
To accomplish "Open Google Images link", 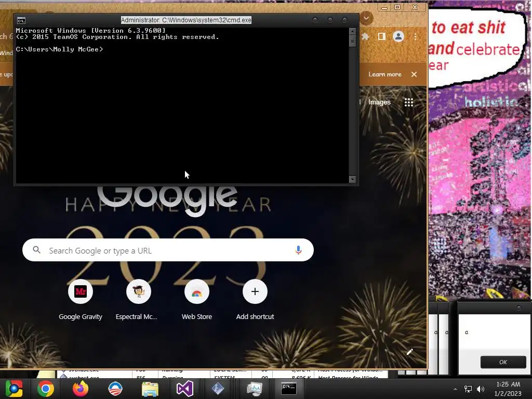I will pyautogui.click(x=379, y=102).
